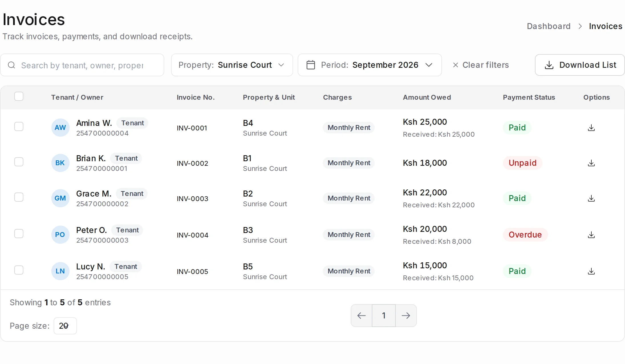Focus the tenant search field

(82, 65)
